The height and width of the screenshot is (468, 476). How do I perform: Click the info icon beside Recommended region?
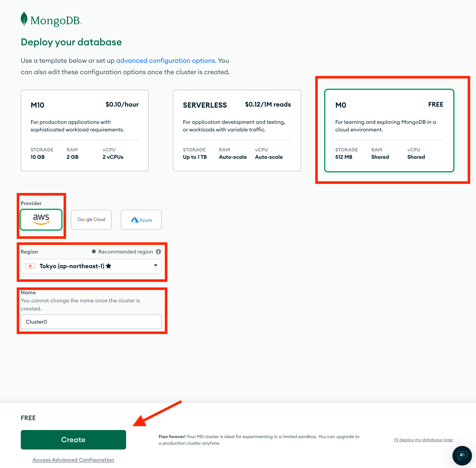(158, 251)
